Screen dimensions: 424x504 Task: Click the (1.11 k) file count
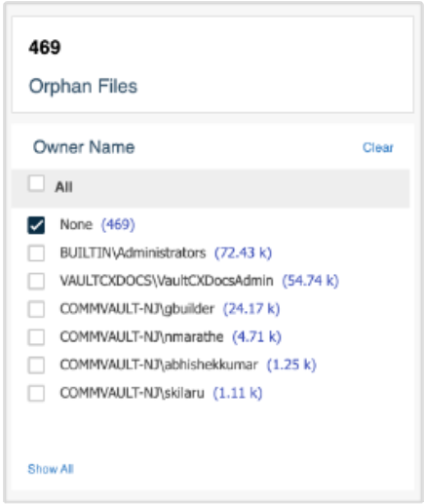(238, 393)
